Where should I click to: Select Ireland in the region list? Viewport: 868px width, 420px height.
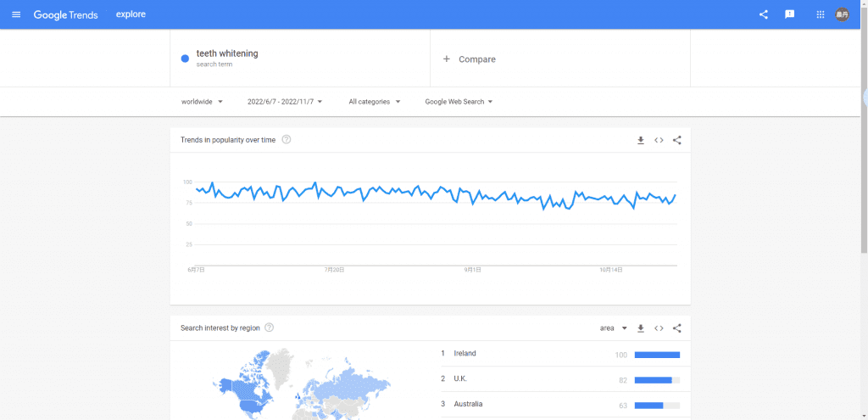[465, 353]
